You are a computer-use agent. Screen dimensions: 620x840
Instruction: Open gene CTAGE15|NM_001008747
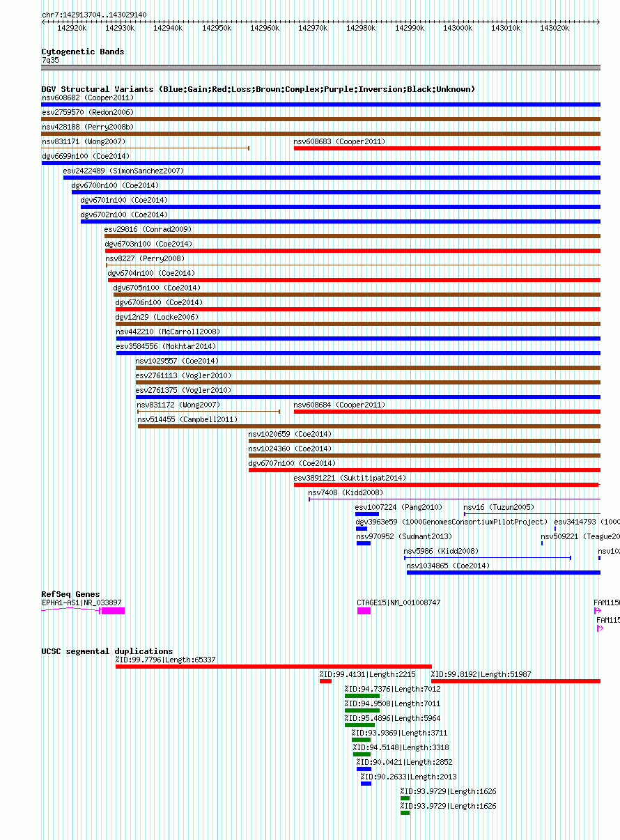click(x=398, y=602)
